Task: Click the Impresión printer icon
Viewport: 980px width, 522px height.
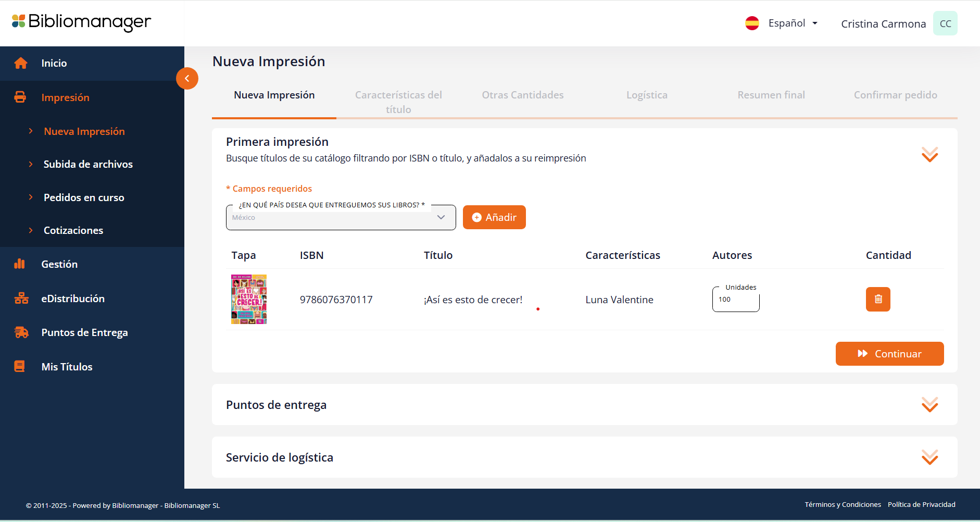Action: [x=20, y=97]
